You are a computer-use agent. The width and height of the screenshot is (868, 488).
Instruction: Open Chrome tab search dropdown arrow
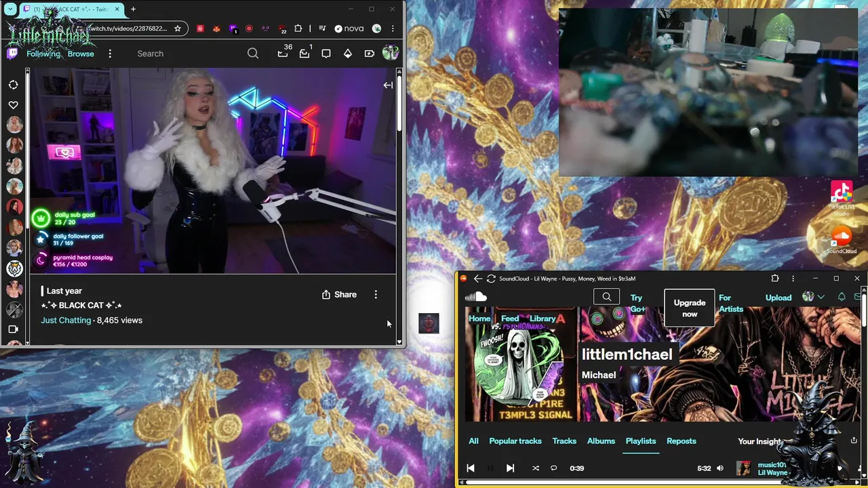[x=10, y=9]
